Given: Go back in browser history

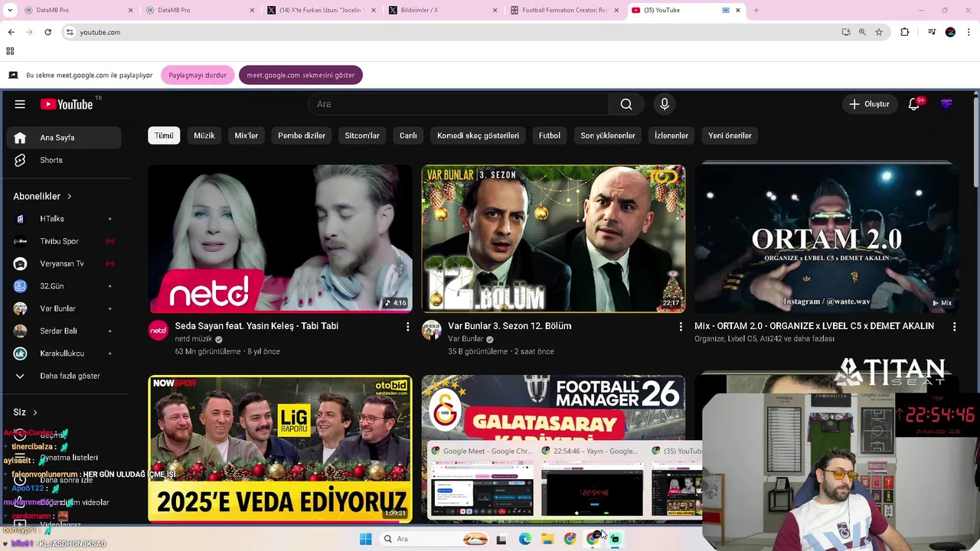Looking at the screenshot, I should tap(11, 32).
